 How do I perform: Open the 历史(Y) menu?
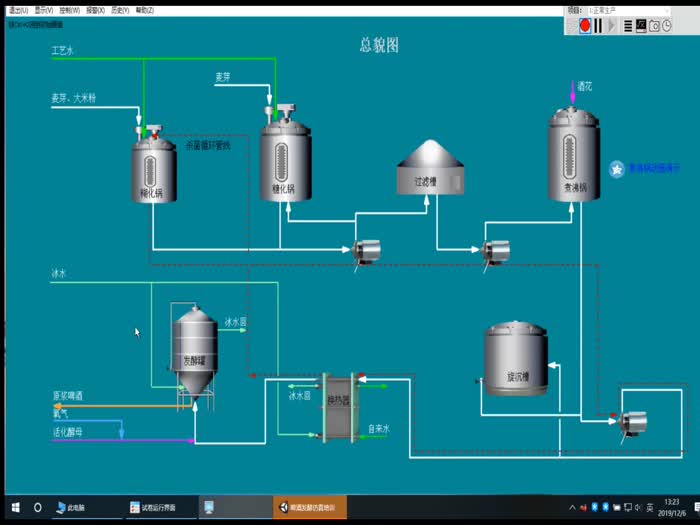pyautogui.click(x=119, y=9)
